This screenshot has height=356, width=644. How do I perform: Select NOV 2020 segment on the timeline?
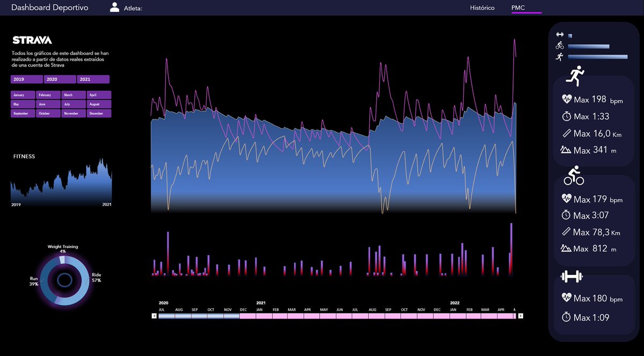(231, 316)
